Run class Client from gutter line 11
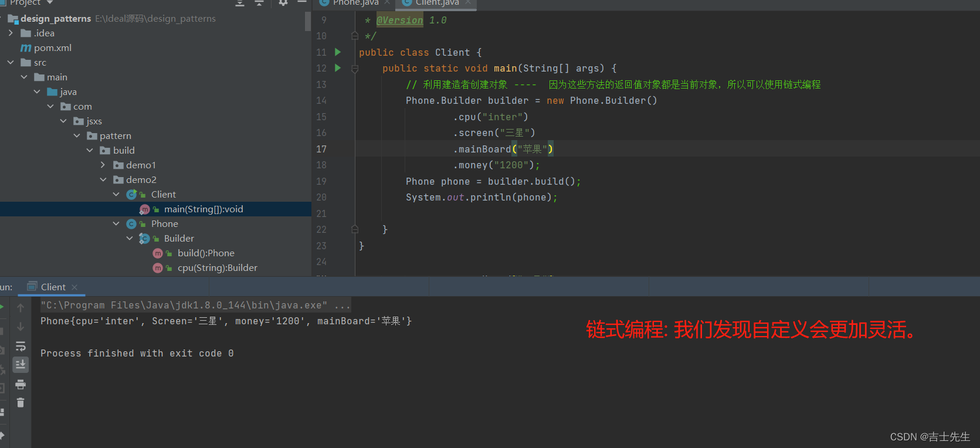Viewport: 980px width, 448px height. (338, 52)
